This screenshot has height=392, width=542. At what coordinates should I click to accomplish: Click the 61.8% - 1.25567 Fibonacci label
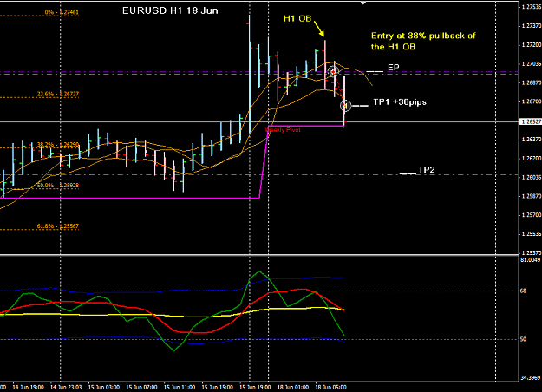pos(58,226)
